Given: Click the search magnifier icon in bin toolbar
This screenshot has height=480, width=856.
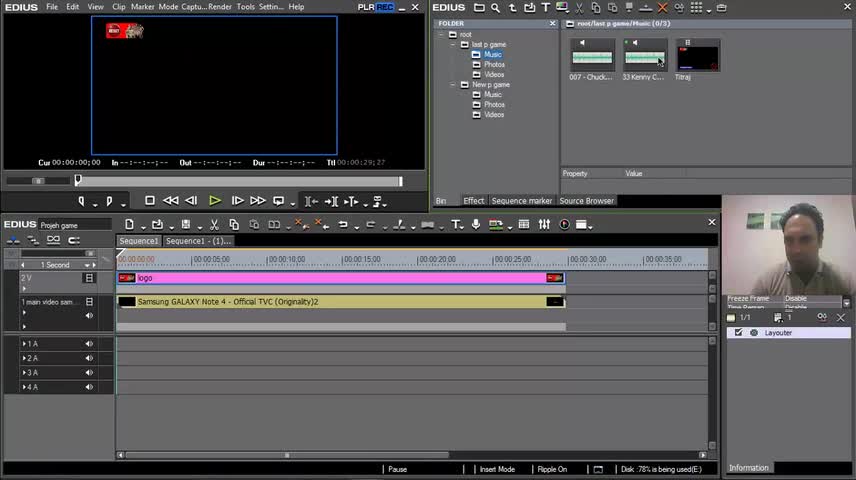Looking at the screenshot, I should [495, 7].
